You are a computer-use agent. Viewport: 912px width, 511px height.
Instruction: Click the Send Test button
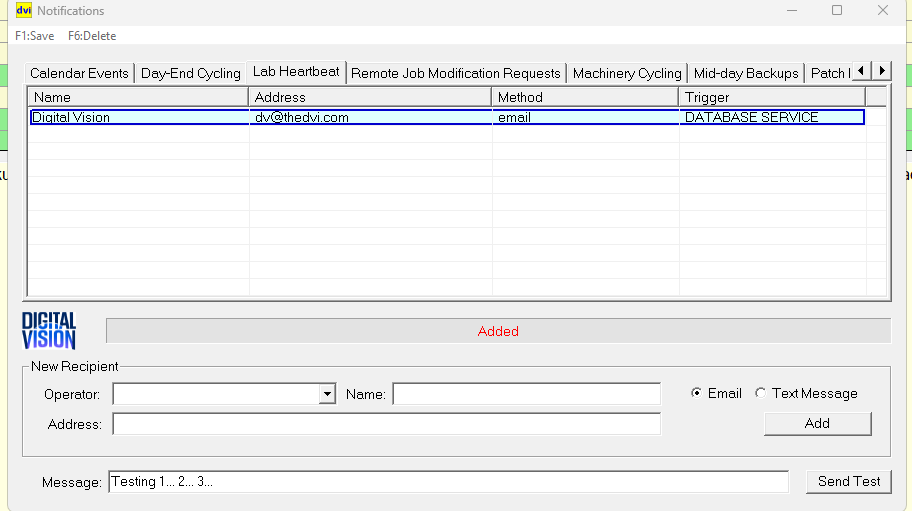coord(848,481)
